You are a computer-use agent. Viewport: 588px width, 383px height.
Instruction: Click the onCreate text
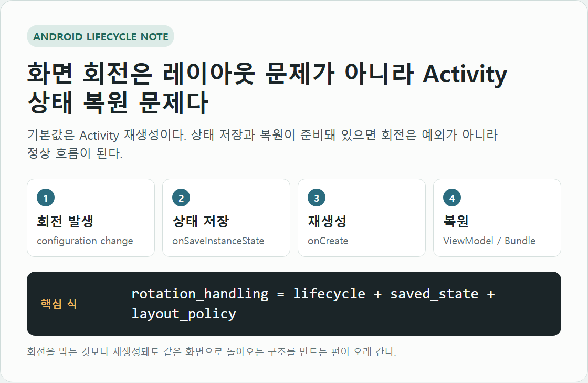(x=328, y=241)
